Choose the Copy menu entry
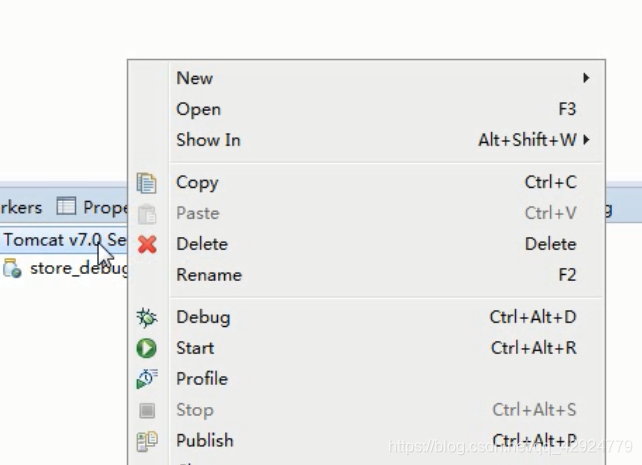The image size is (642, 465). click(366, 183)
